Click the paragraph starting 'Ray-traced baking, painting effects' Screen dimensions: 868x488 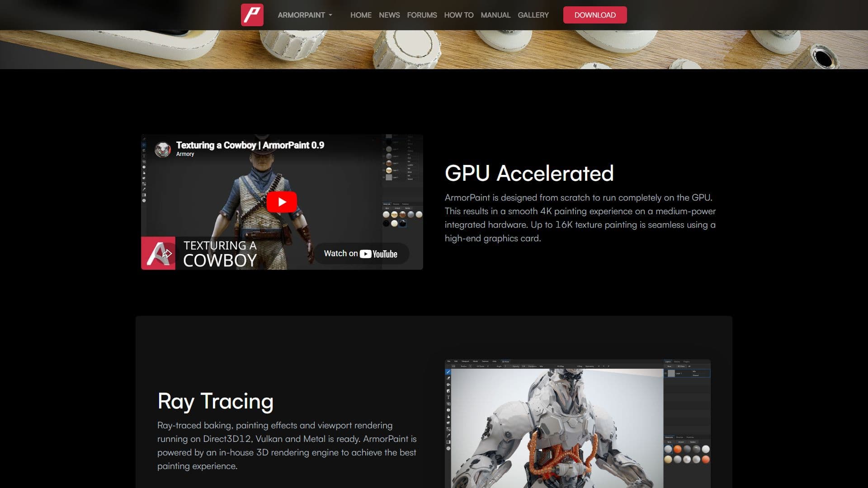(x=287, y=446)
